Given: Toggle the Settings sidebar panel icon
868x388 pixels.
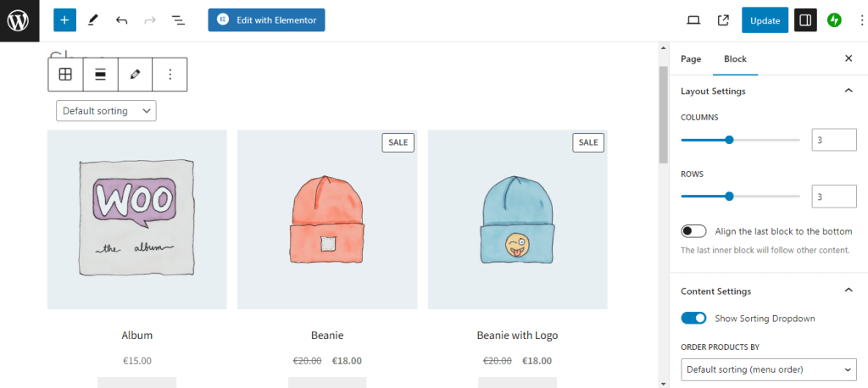Looking at the screenshot, I should [804, 20].
